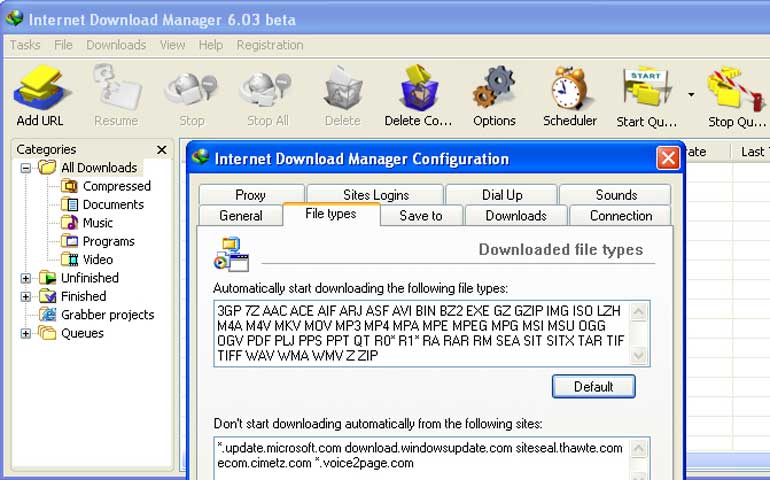This screenshot has width=770, height=480.
Task: Select the All Downloads folder icon
Action: tap(47, 168)
